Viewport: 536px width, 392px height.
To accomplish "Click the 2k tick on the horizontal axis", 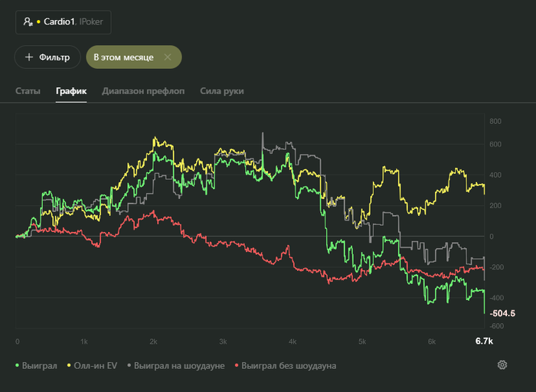I will click(154, 341).
